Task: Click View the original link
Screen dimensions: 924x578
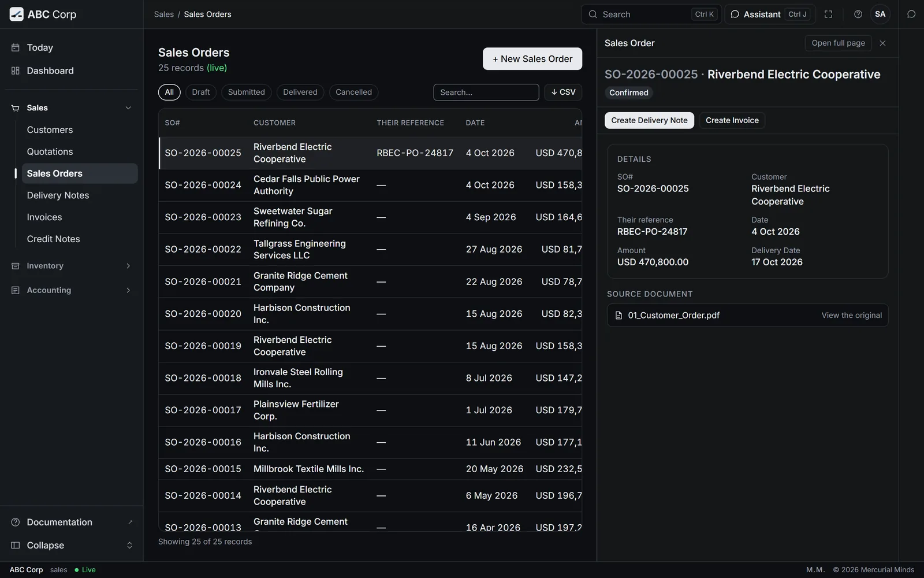Action: click(x=852, y=316)
